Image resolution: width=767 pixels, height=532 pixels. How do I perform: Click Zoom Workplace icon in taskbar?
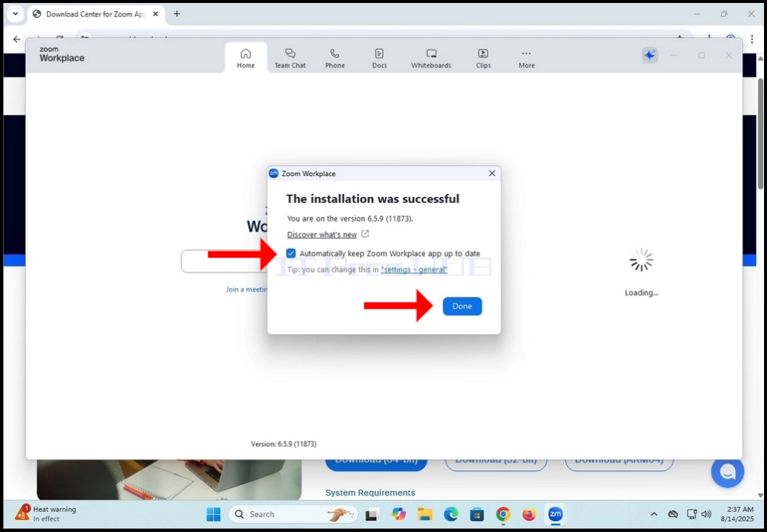click(x=554, y=514)
